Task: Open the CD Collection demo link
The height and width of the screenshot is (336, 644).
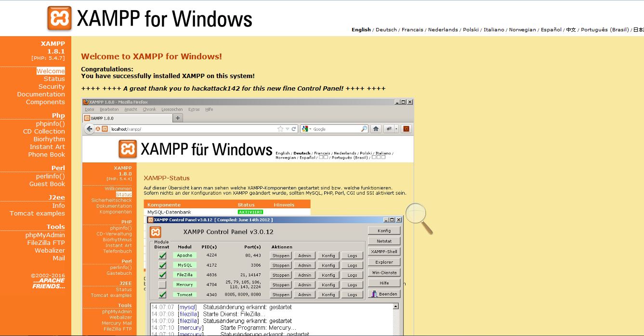Action: click(44, 131)
